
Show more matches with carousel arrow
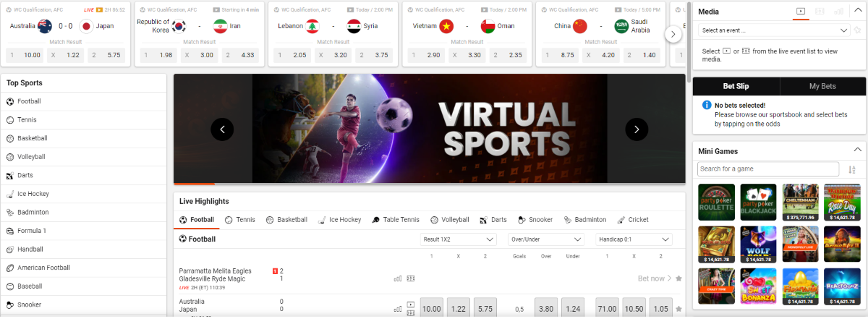point(673,34)
